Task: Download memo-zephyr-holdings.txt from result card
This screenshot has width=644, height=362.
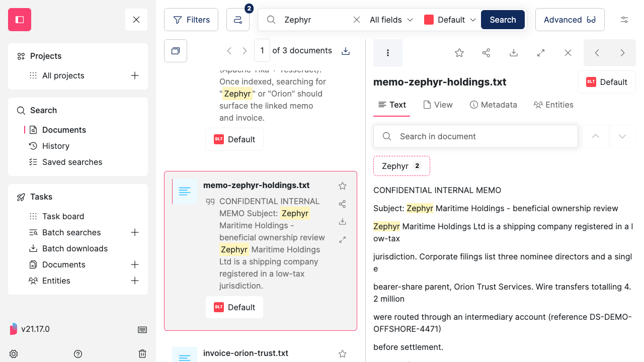Action: click(343, 222)
